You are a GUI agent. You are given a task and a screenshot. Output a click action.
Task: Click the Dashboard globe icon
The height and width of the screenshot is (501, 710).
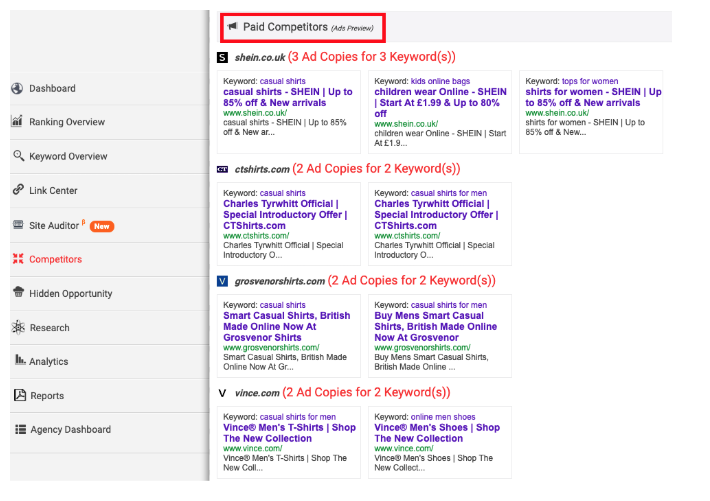[18, 88]
